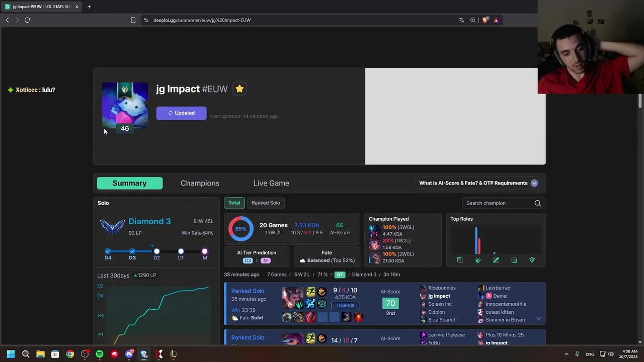Screen dimensions: 644x362
Task: Click the green 67 session score badge
Action: 340,275
